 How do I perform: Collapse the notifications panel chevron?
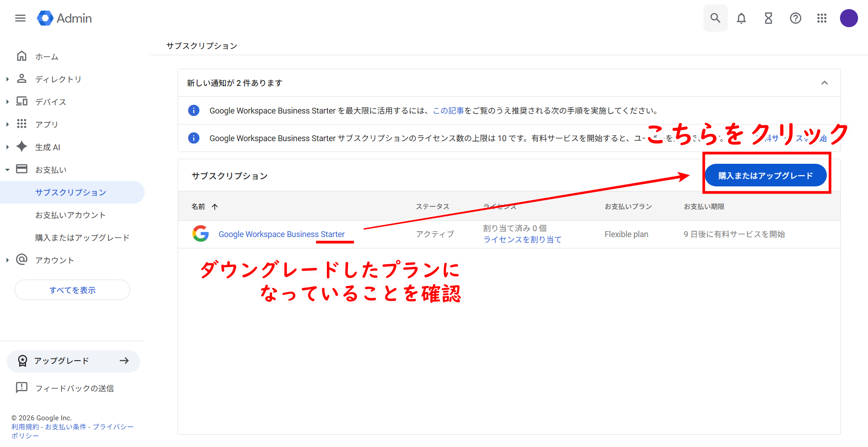coord(825,83)
